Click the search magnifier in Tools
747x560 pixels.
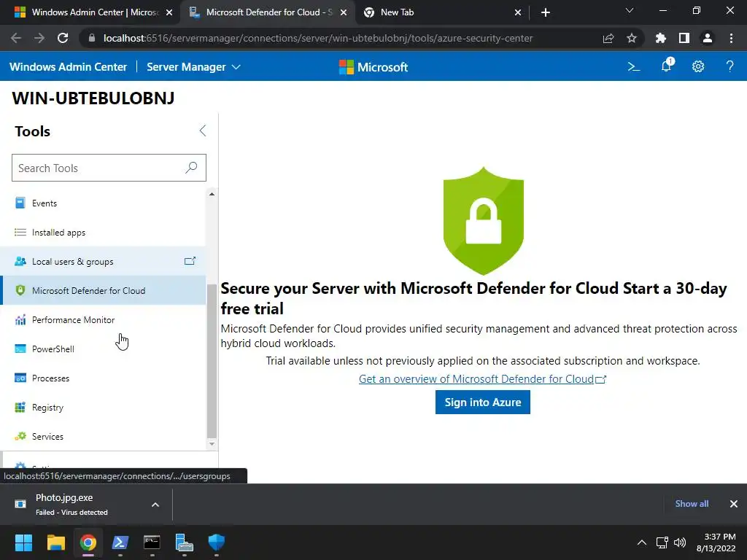[x=191, y=168]
